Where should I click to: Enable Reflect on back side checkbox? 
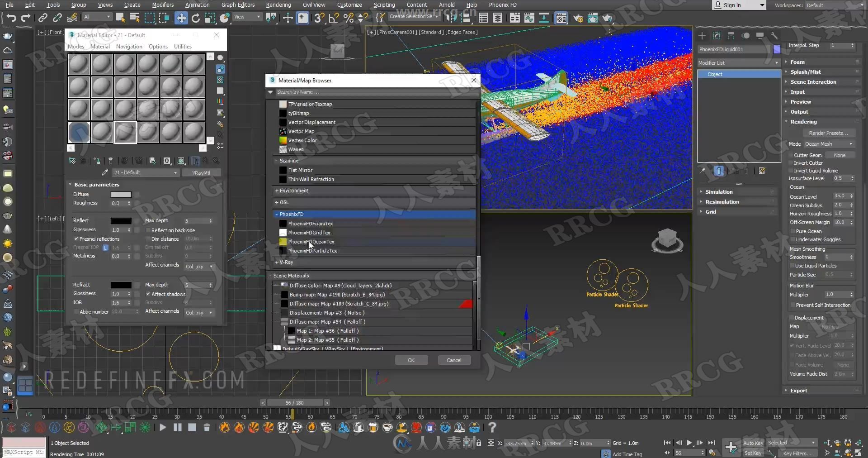click(x=148, y=230)
